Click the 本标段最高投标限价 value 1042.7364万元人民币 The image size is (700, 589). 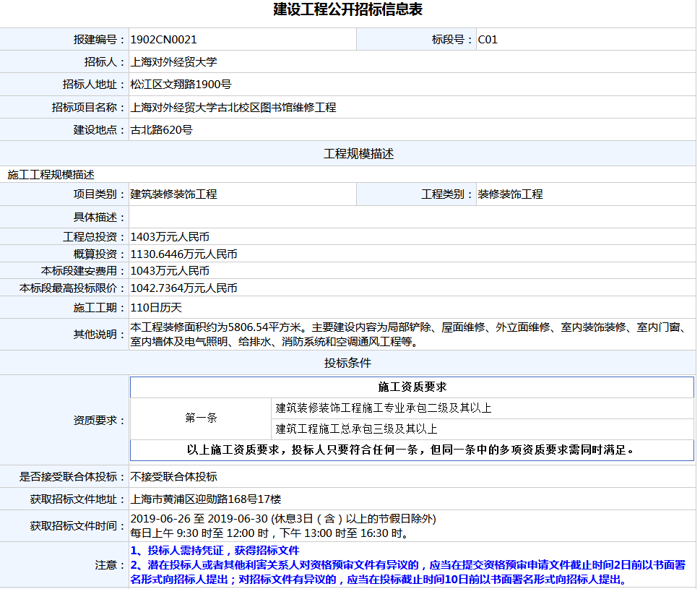point(183,288)
